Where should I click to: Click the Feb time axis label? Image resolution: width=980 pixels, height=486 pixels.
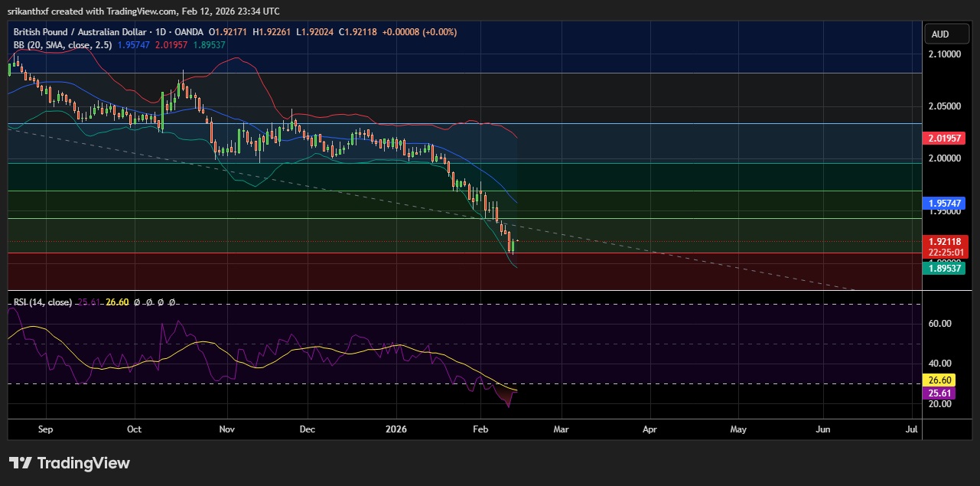pos(480,430)
